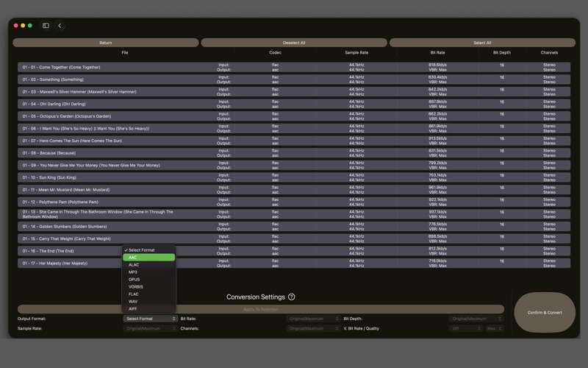Select Here Comes The Sun track row
Viewport: 588px width, 368px height.
click(294, 141)
